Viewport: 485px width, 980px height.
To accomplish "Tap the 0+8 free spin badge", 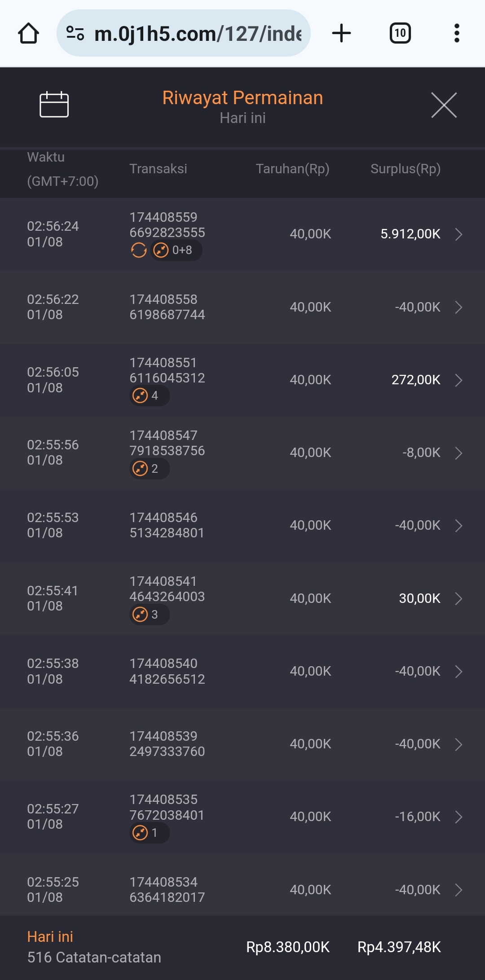I will [x=176, y=250].
